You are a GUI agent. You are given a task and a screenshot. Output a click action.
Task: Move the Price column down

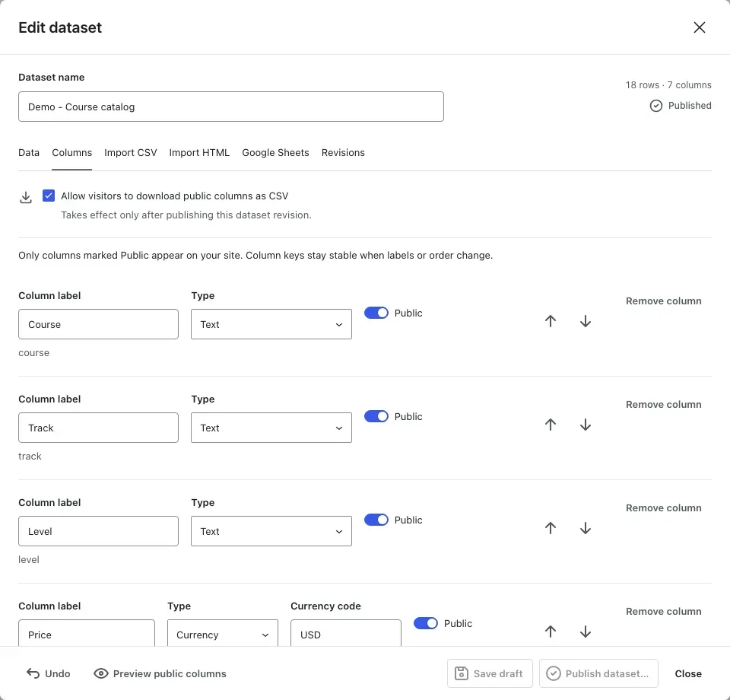tap(586, 631)
